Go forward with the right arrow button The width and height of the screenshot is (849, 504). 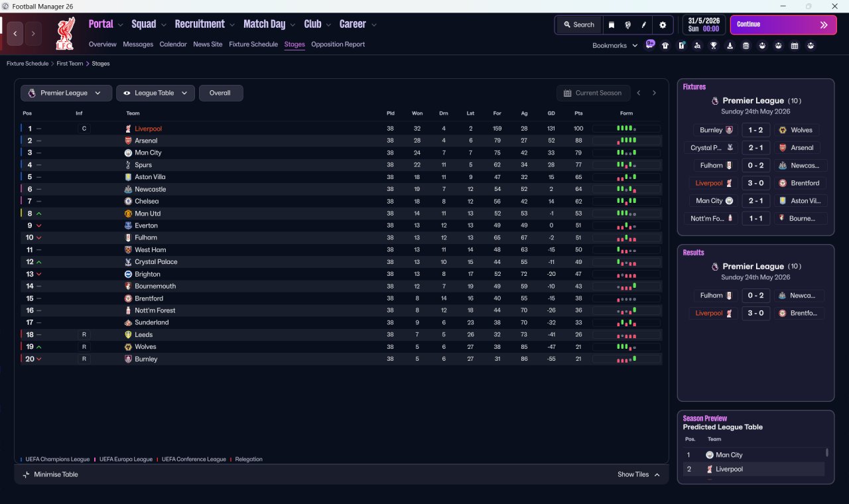(33, 33)
